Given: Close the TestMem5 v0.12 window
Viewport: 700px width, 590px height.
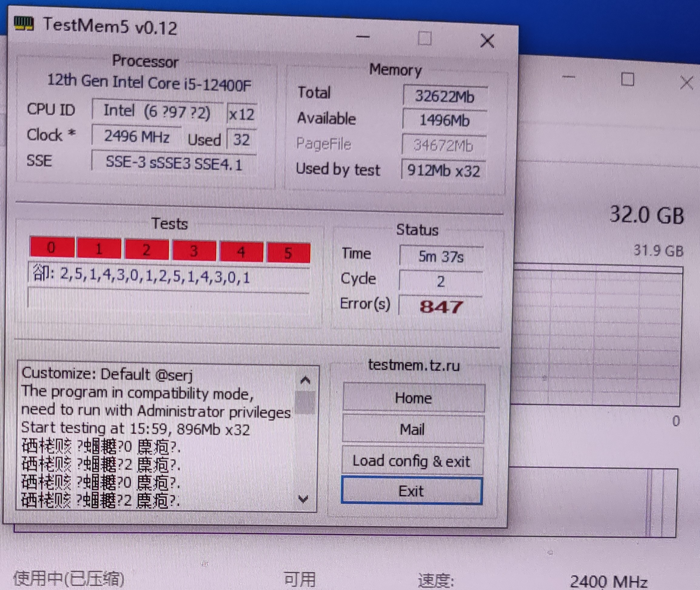Looking at the screenshot, I should (487, 41).
